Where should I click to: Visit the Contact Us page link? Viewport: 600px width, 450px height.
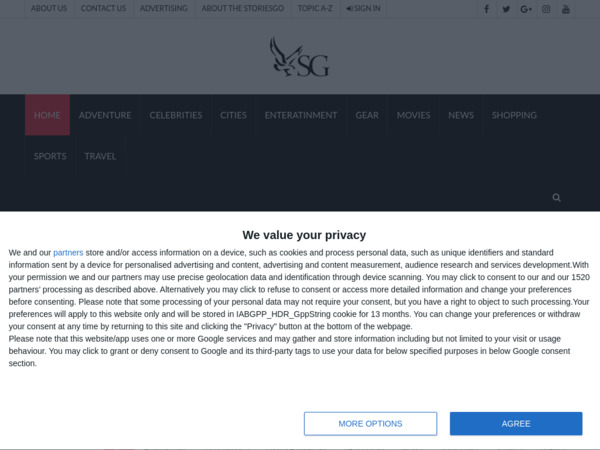[x=103, y=8]
